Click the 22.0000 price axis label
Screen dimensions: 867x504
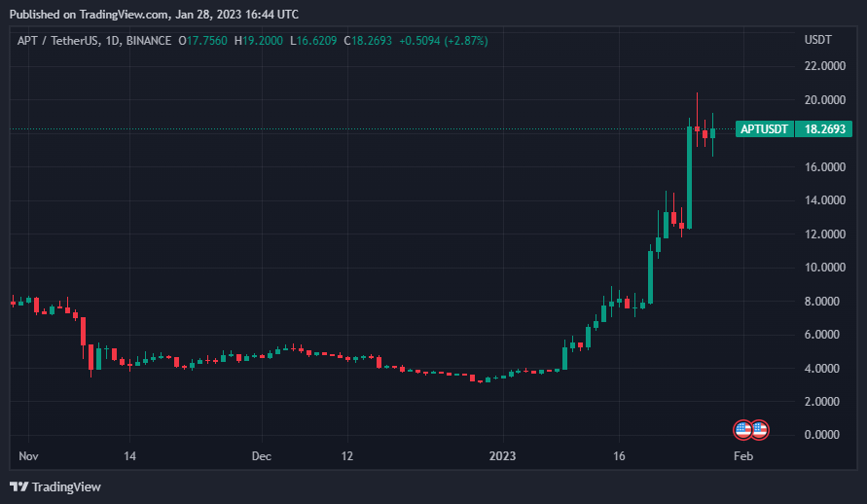[x=825, y=66]
